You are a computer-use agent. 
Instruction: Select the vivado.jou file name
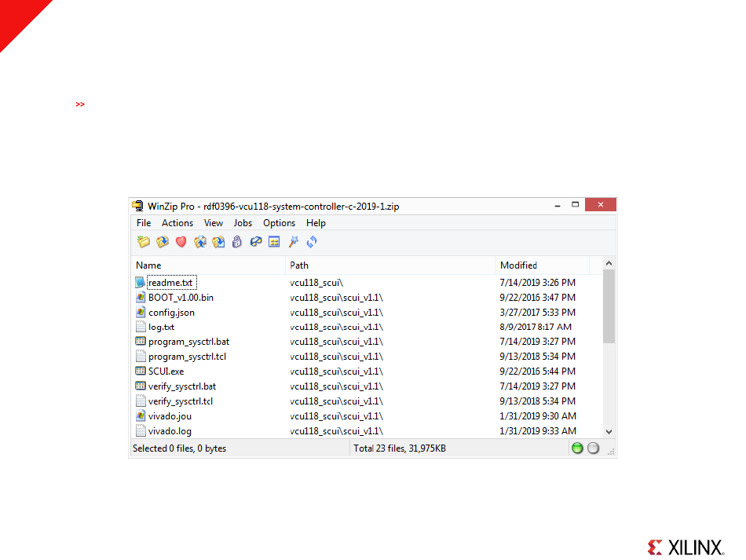pyautogui.click(x=170, y=416)
